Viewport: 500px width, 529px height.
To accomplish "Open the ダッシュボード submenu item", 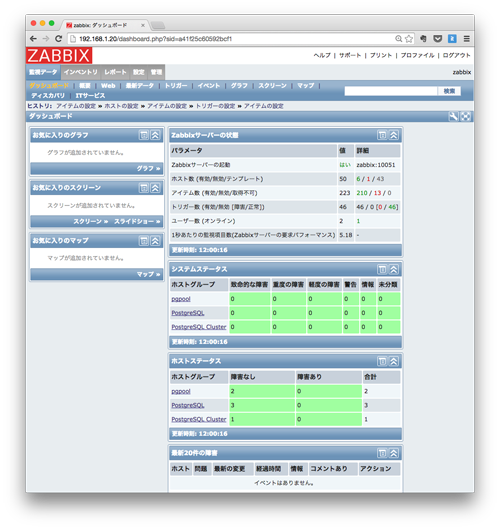I will point(49,86).
